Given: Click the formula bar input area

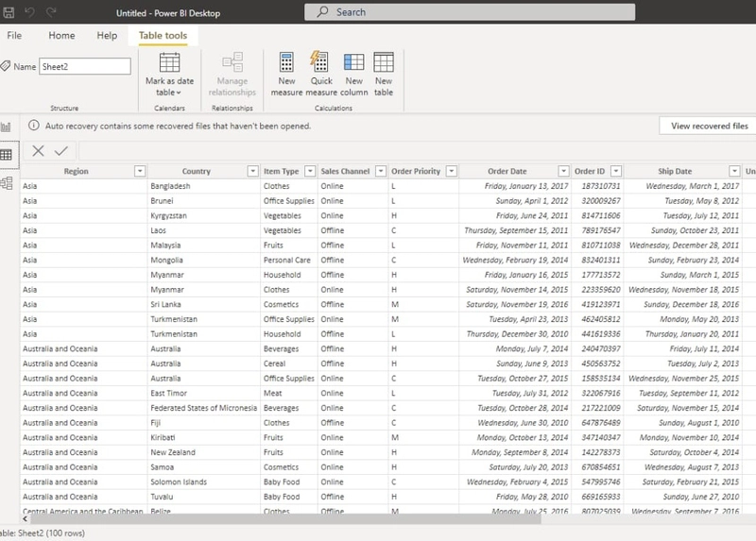Looking at the screenshot, I should tap(417, 151).
